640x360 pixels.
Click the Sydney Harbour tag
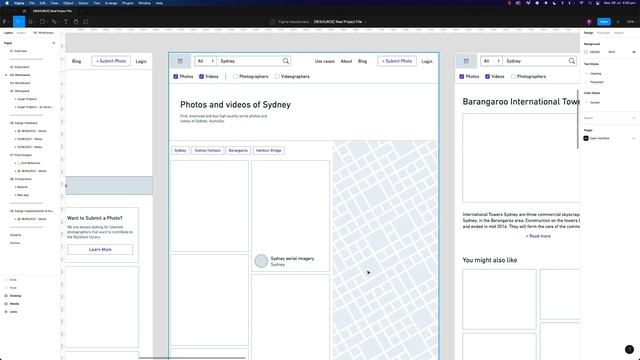coord(207,150)
